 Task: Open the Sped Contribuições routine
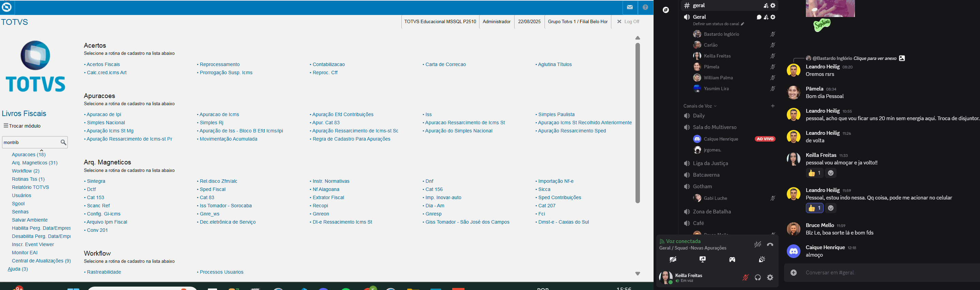click(560, 198)
